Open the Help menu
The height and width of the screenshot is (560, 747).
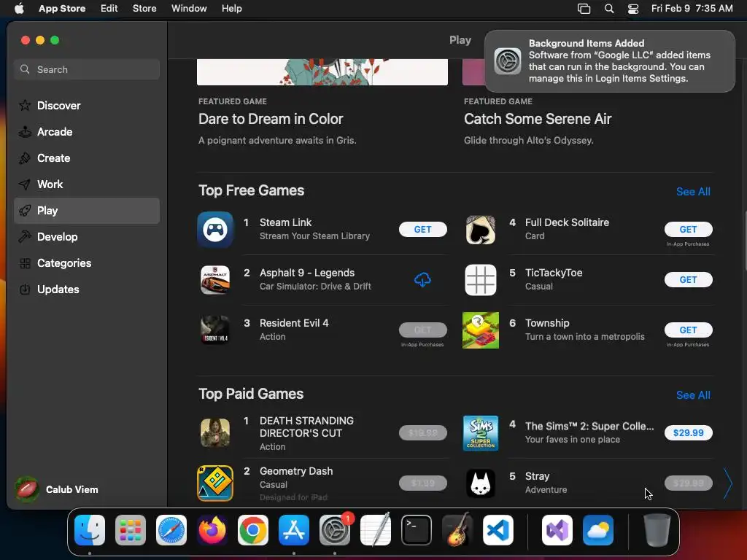coord(231,9)
